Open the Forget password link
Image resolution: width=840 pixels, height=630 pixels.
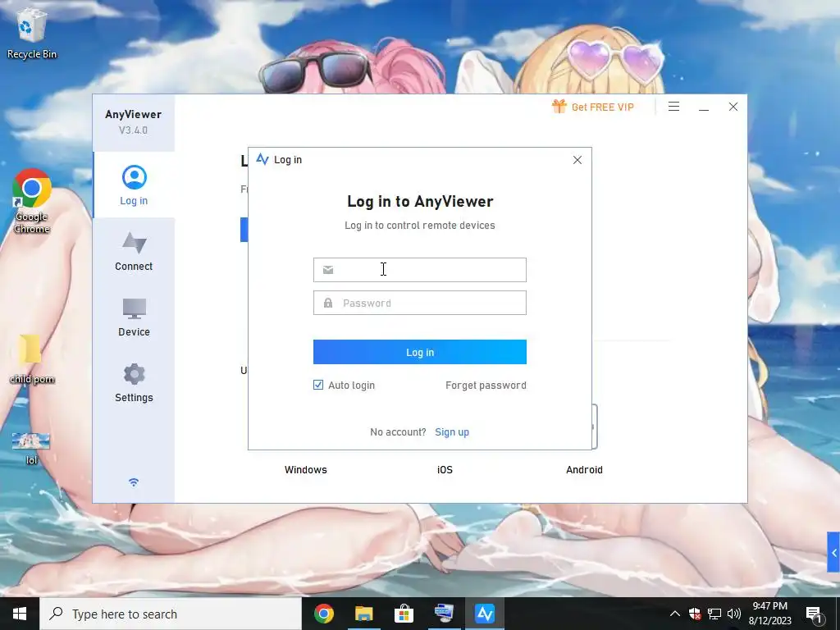pos(486,386)
